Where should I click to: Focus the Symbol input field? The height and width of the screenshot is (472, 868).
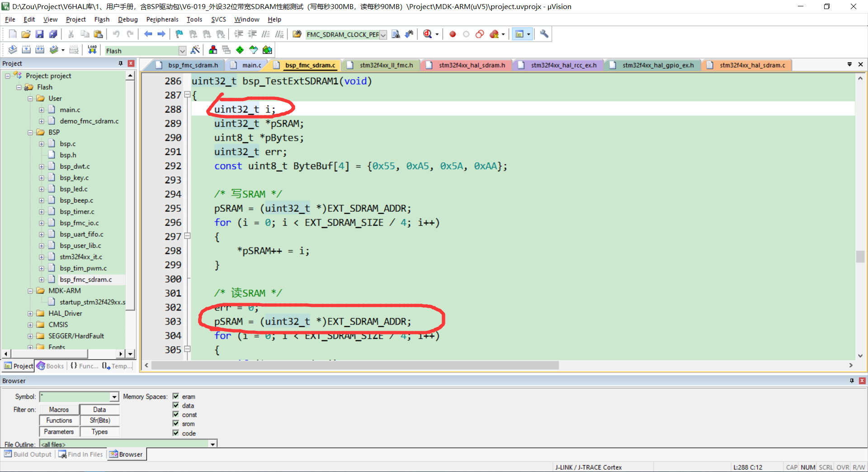75,397
